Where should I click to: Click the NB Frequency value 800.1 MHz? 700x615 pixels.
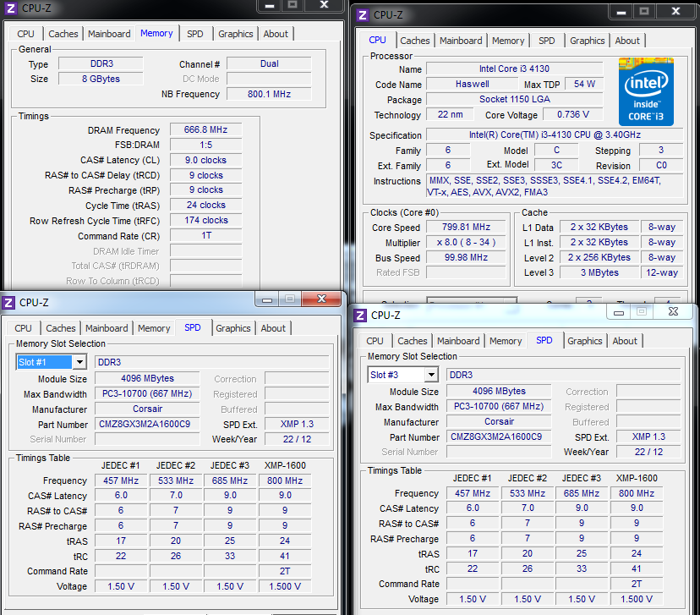(269, 94)
